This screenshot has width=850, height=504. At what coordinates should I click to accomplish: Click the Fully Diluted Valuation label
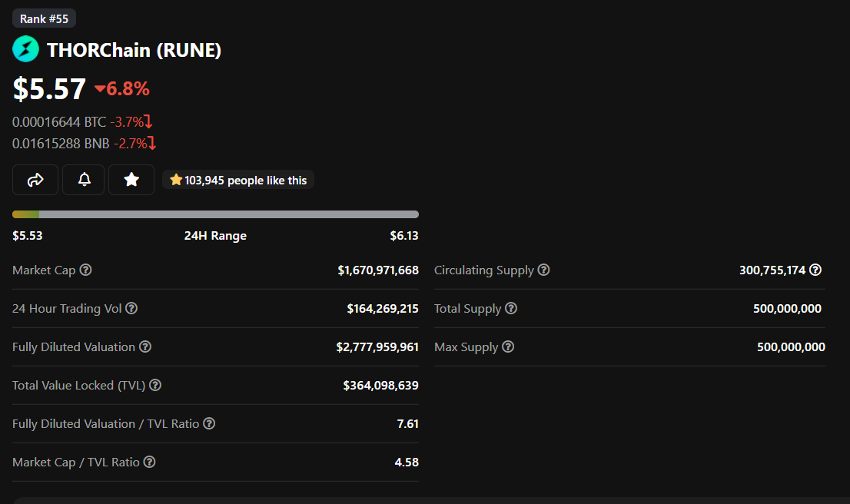pyautogui.click(x=74, y=346)
